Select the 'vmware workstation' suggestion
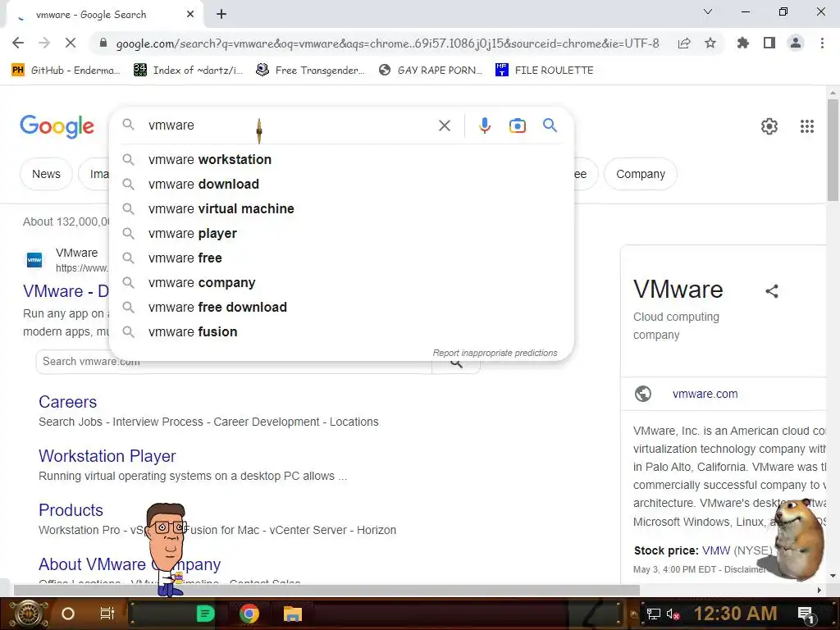This screenshot has width=840, height=630. pyautogui.click(x=341, y=160)
